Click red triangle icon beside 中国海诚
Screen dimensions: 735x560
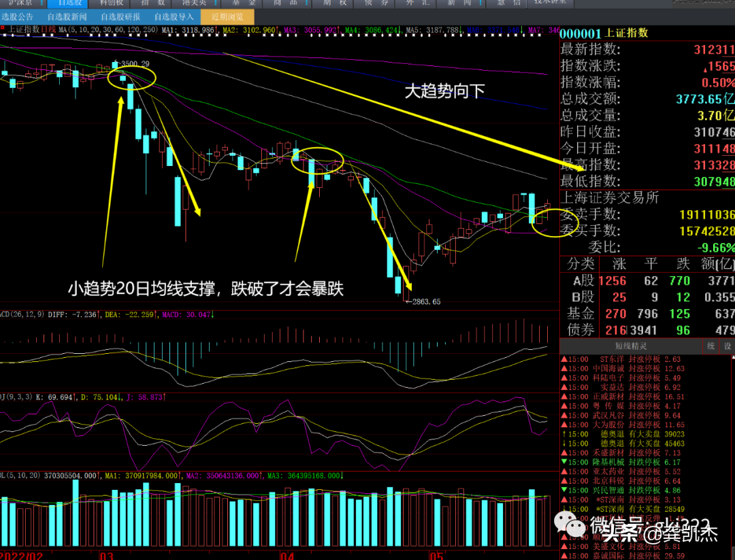coord(563,369)
